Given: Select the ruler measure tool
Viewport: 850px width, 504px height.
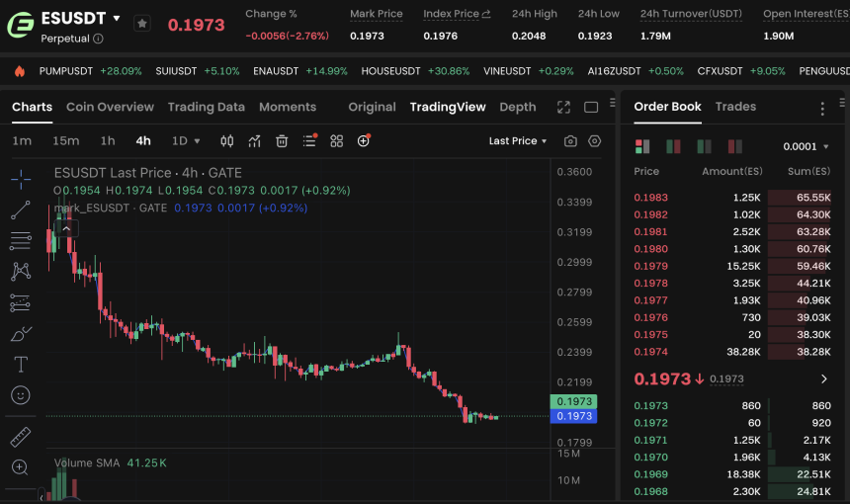Looking at the screenshot, I should click(21, 437).
